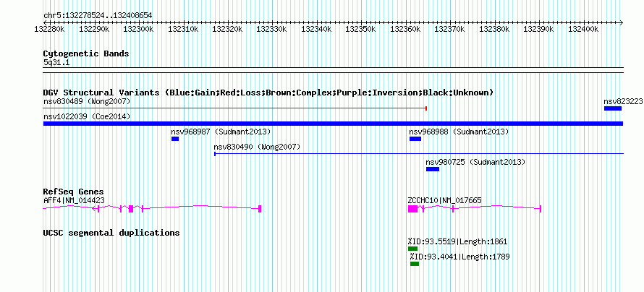644x292 pixels.
Task: Click the green bar under %ID:93.5519 label
Action: click(412, 249)
